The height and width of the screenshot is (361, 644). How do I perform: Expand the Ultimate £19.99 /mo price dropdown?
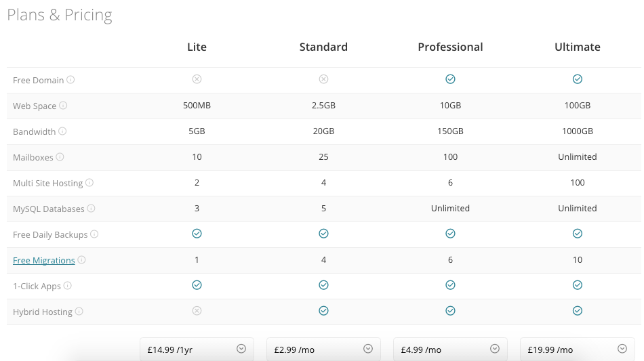[578, 349]
